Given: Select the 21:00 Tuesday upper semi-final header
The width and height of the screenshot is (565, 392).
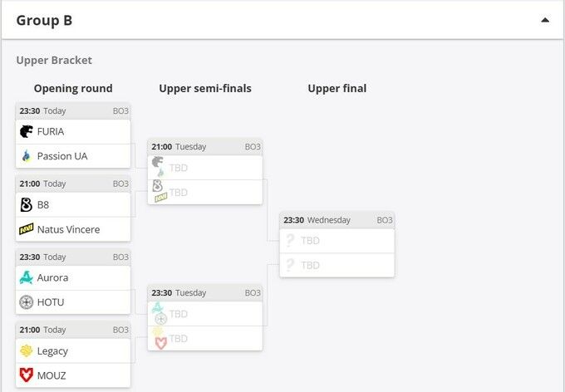Looking at the screenshot, I should (x=205, y=147).
